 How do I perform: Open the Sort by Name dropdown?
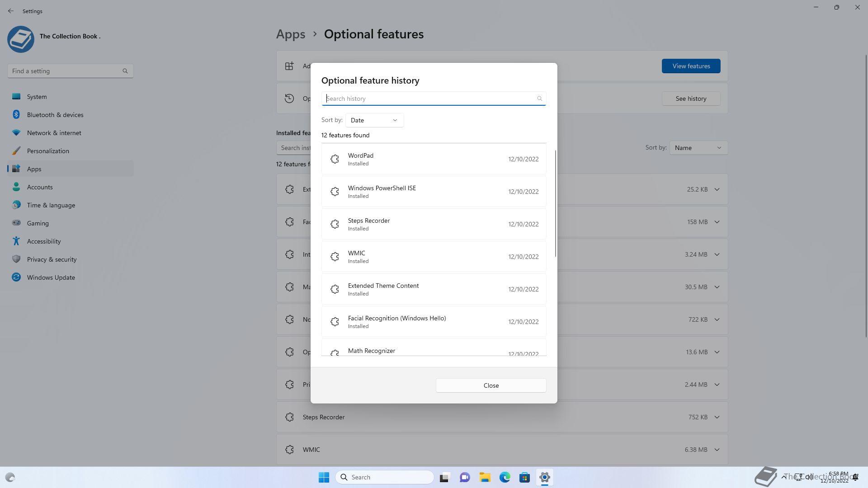pyautogui.click(x=698, y=148)
